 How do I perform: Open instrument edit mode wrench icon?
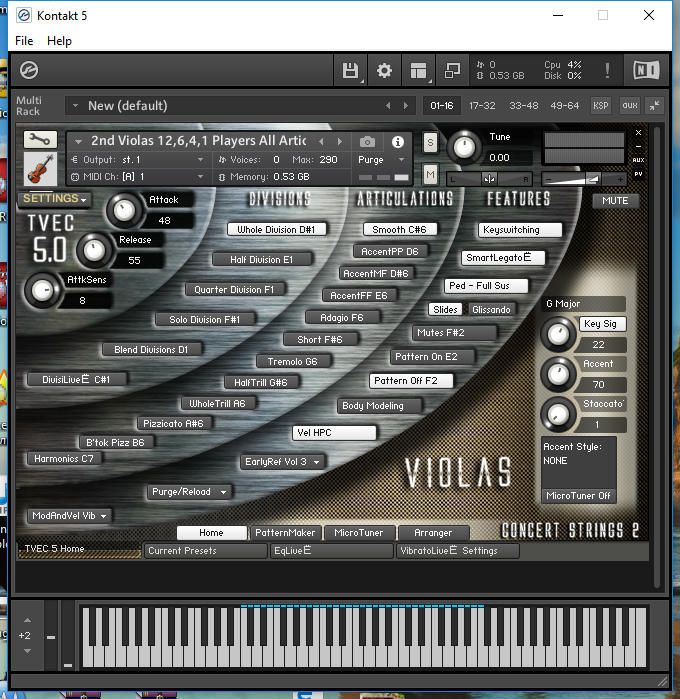(x=40, y=140)
